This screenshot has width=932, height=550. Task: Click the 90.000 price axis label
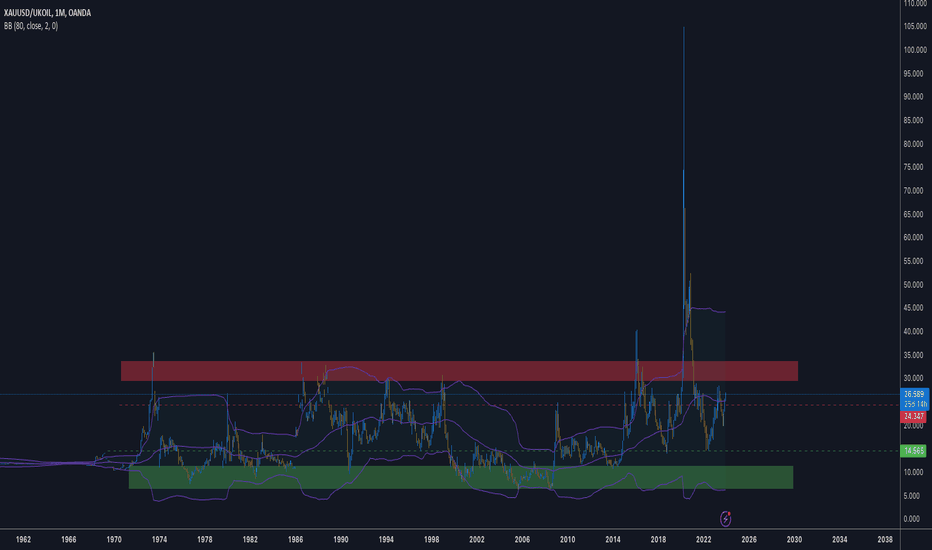click(915, 97)
